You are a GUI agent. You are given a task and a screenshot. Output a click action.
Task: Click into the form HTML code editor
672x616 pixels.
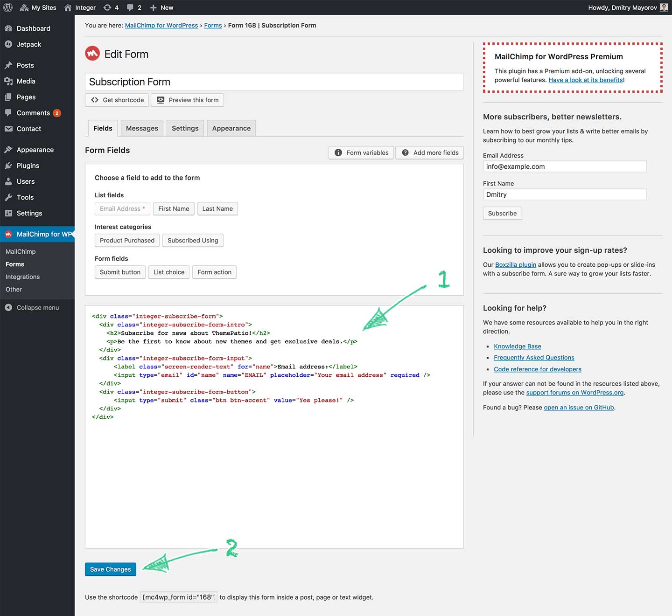(274, 427)
